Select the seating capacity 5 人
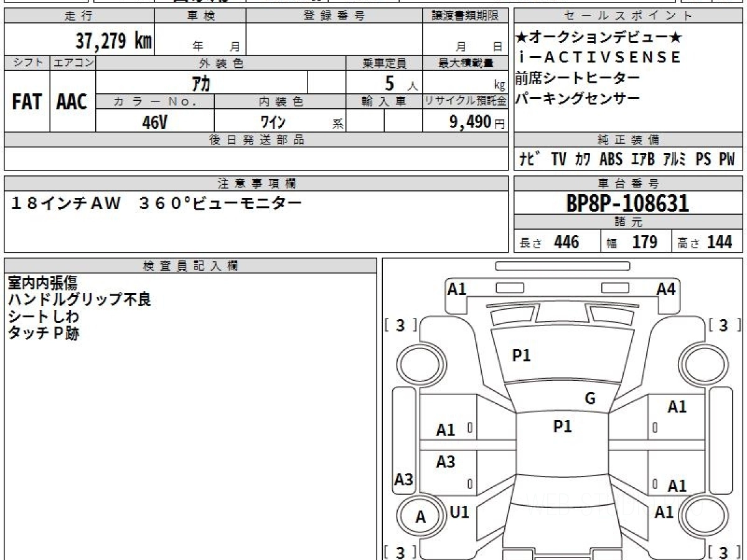747x560 pixels. (400, 83)
